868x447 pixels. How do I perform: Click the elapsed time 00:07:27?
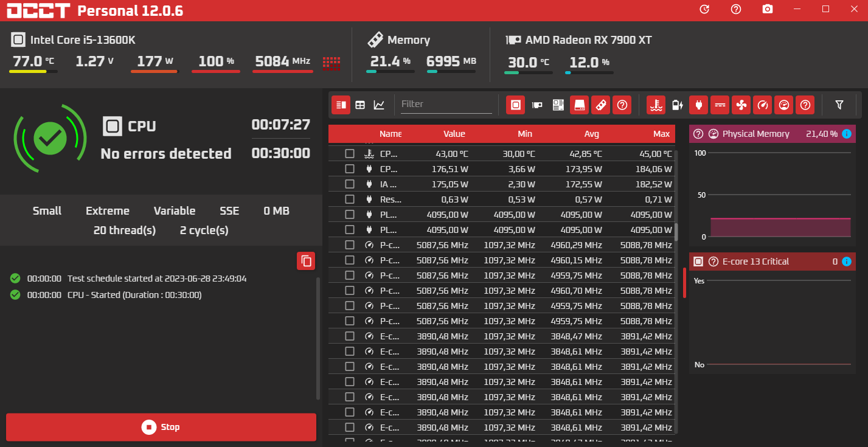coord(281,125)
